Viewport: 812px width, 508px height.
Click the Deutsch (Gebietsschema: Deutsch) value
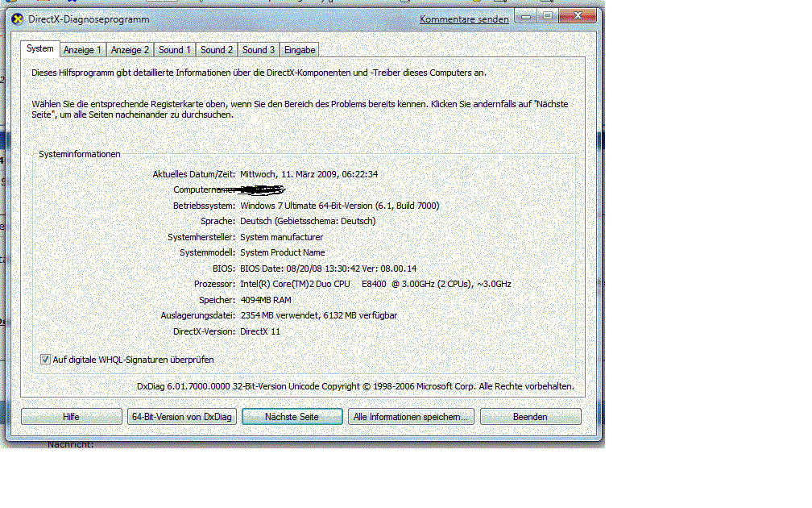click(x=308, y=221)
